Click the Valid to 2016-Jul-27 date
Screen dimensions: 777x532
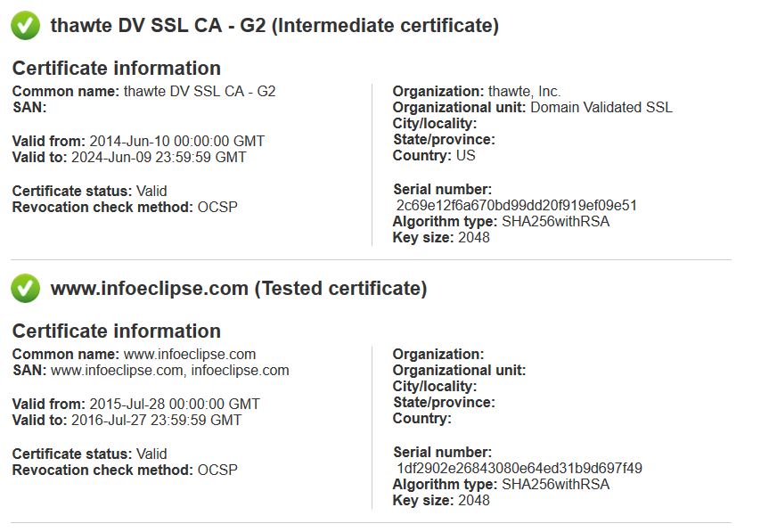pyautogui.click(x=156, y=420)
